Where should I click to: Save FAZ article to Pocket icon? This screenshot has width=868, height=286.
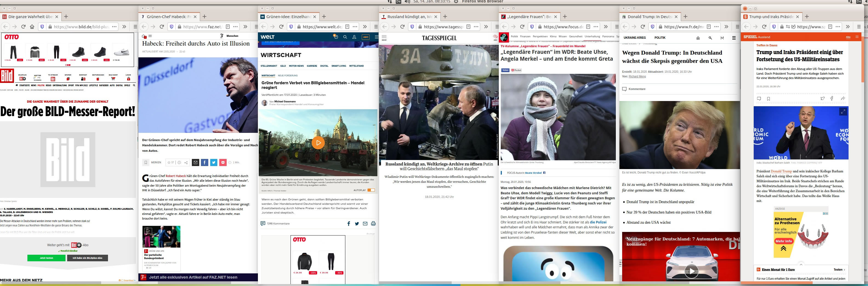pyautogui.click(x=223, y=162)
